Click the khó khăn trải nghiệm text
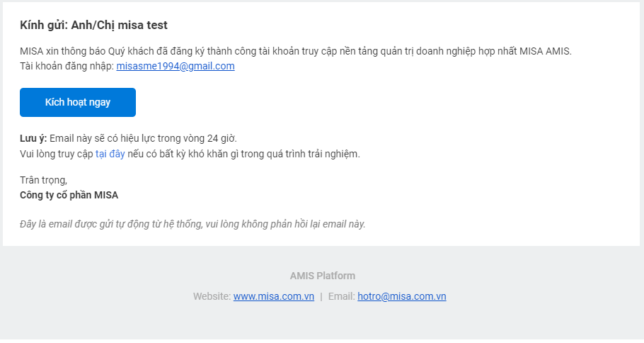This screenshot has height=343, width=644. (243, 154)
